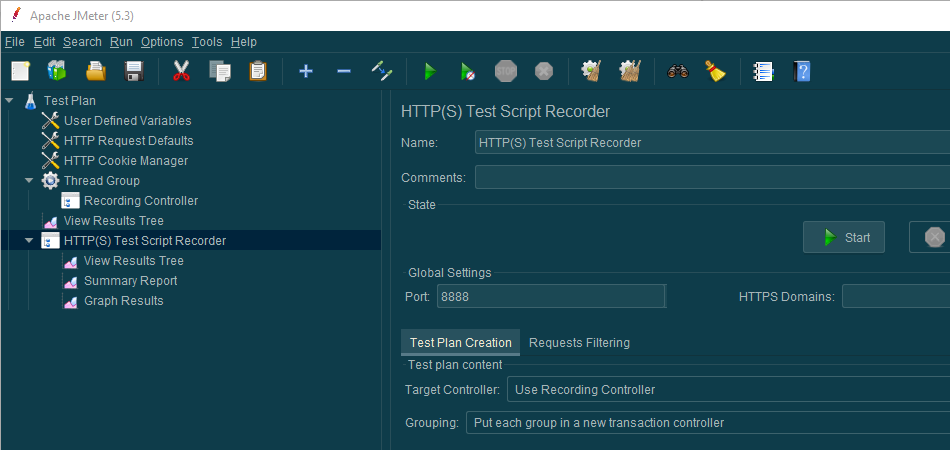Save test plan with floppy disk icon

134,71
